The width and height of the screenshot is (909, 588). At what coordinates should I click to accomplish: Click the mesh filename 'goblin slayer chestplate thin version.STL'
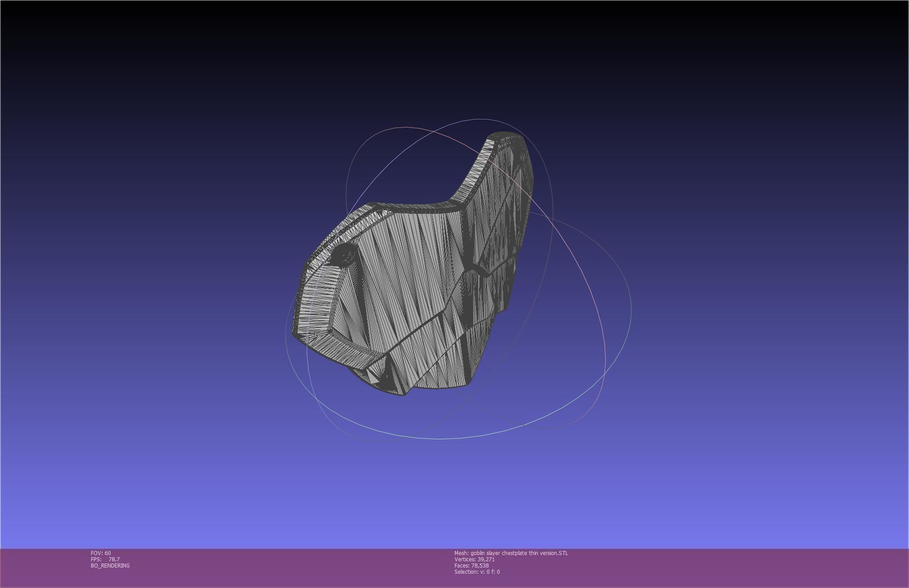[519, 553]
